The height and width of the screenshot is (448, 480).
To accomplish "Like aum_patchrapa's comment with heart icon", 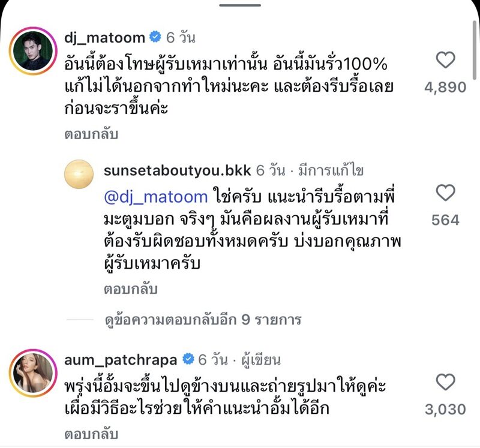I will 445,382.
